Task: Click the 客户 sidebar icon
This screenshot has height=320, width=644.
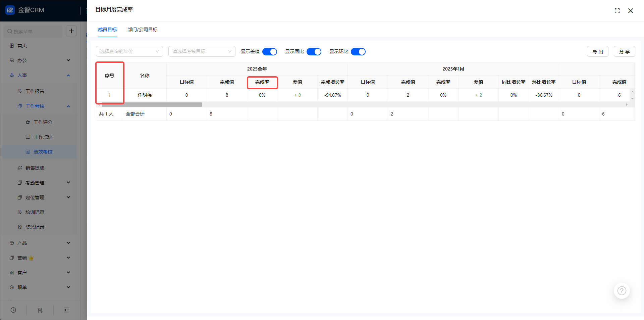Action: click(12, 273)
